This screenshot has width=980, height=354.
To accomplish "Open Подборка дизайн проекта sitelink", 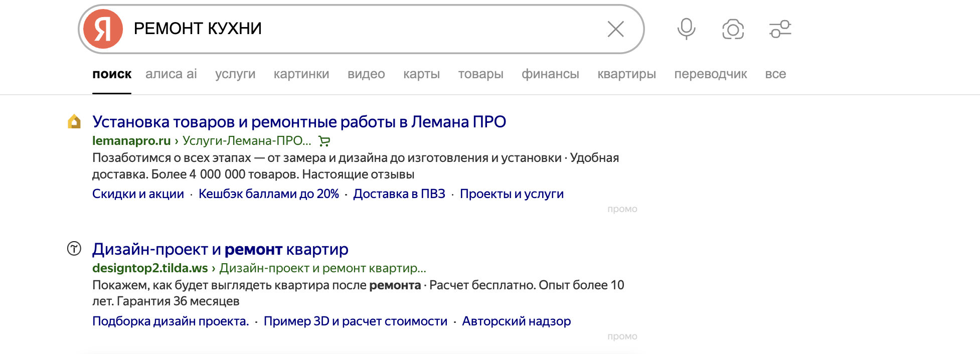I will [x=171, y=321].
